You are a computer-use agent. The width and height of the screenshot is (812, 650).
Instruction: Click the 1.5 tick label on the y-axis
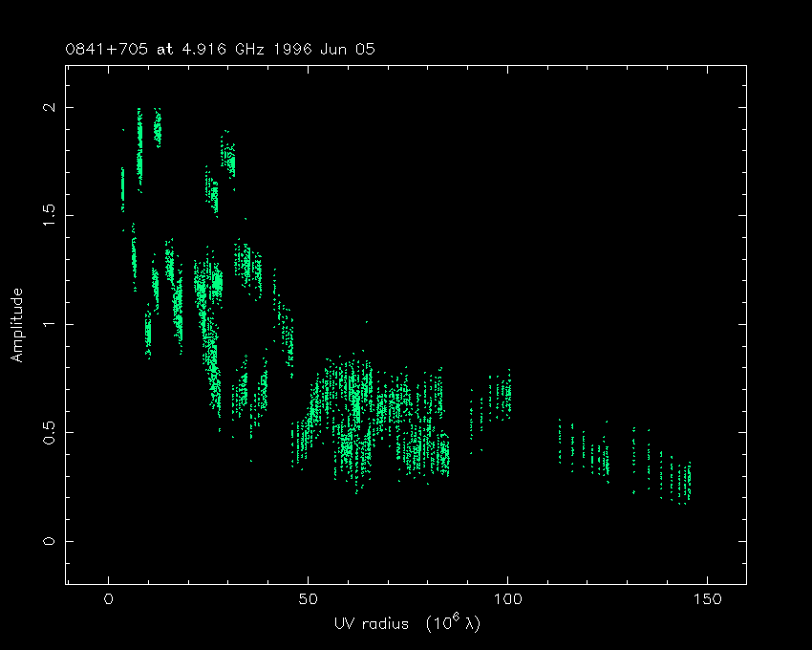[x=44, y=216]
